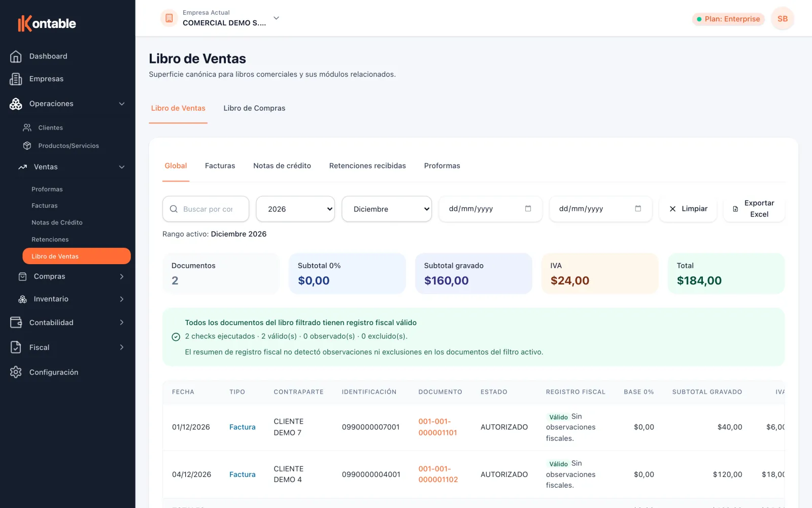Click the Configuración gear icon
This screenshot has width=812, height=508.
point(16,372)
